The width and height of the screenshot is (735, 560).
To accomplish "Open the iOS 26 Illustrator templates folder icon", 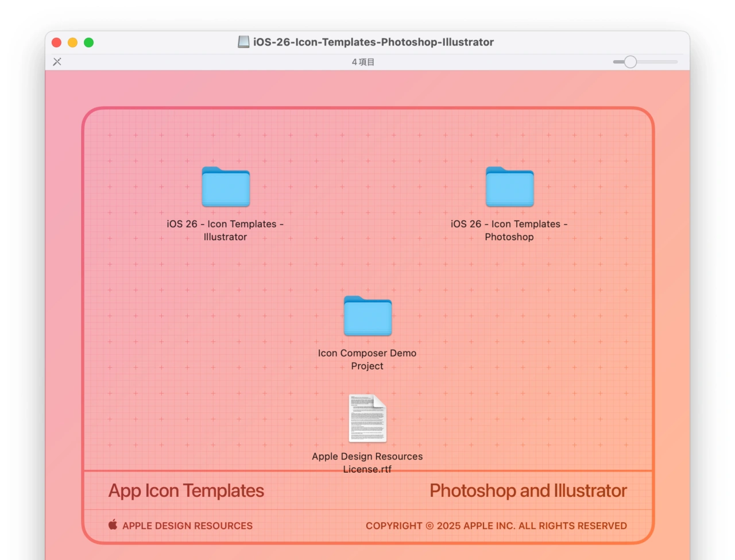I will (226, 187).
